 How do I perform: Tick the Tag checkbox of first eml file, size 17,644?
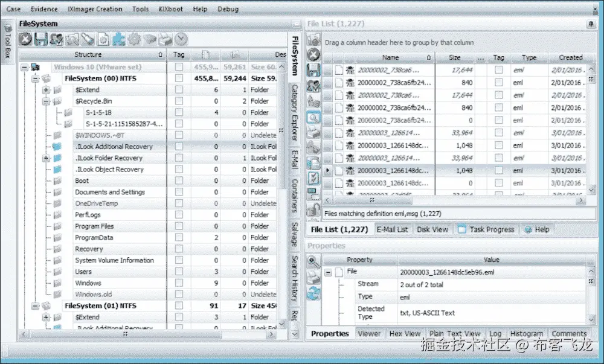click(x=498, y=69)
